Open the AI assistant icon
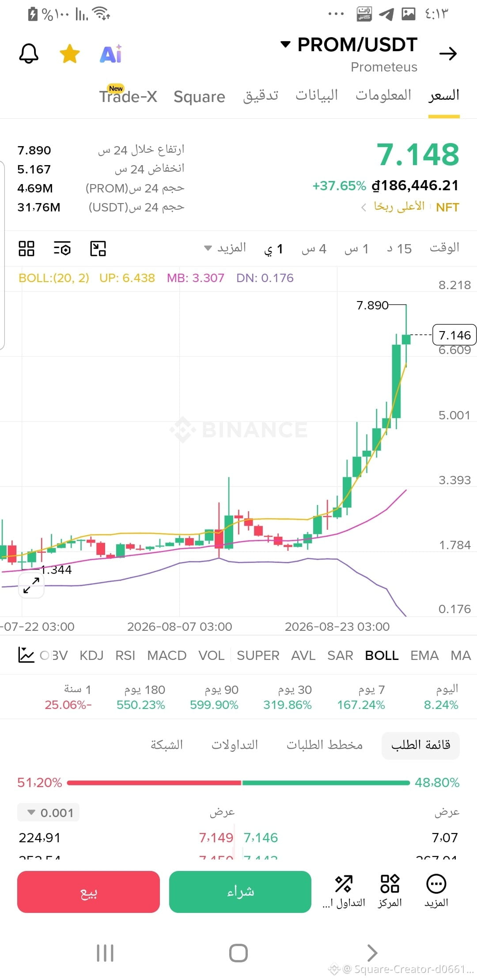This screenshot has width=477, height=980. (x=111, y=54)
